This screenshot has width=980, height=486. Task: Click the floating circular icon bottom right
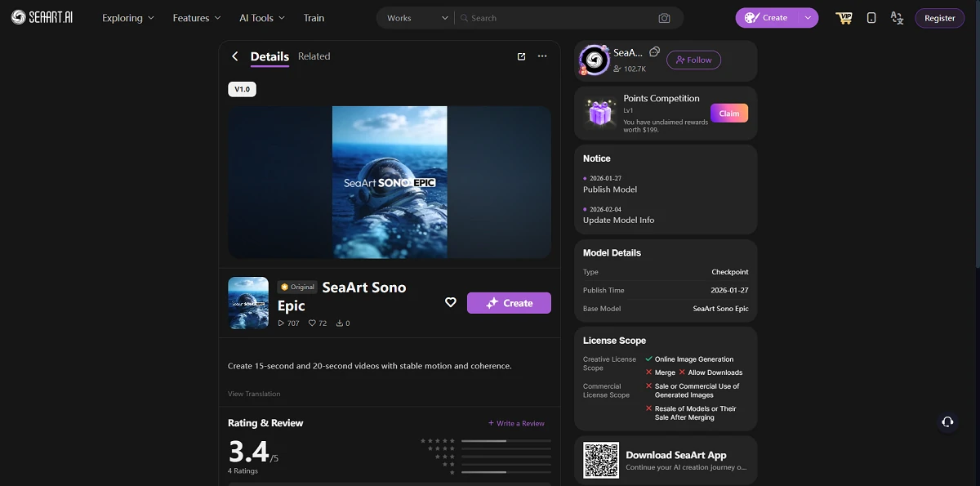point(947,422)
